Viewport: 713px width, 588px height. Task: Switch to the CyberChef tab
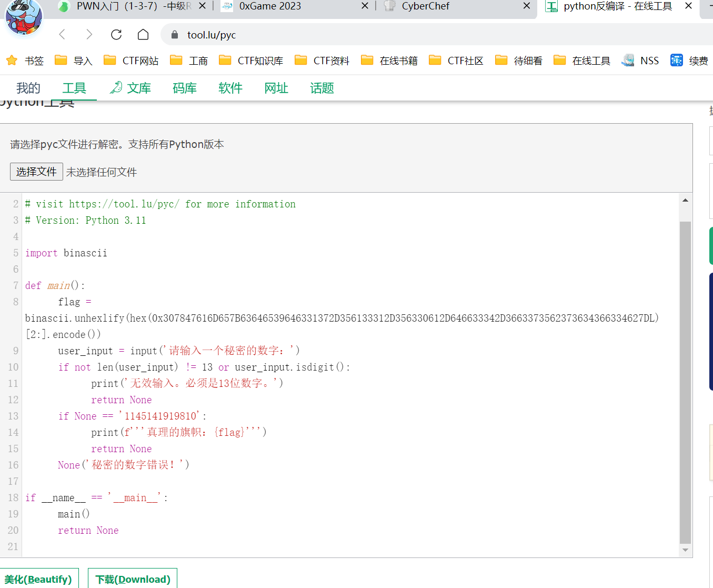tap(425, 6)
